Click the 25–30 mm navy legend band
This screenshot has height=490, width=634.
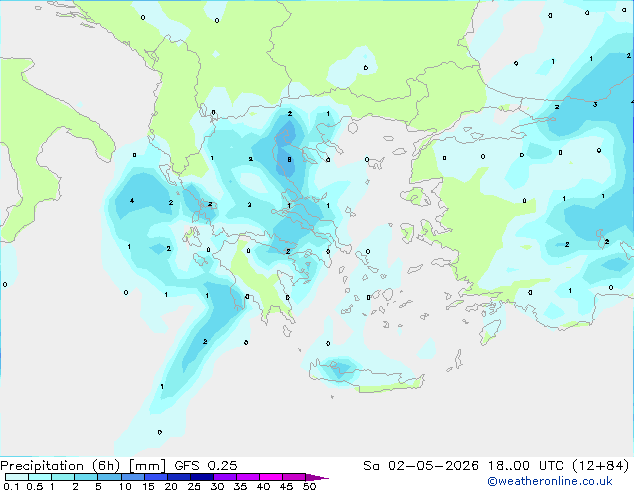(202, 477)
